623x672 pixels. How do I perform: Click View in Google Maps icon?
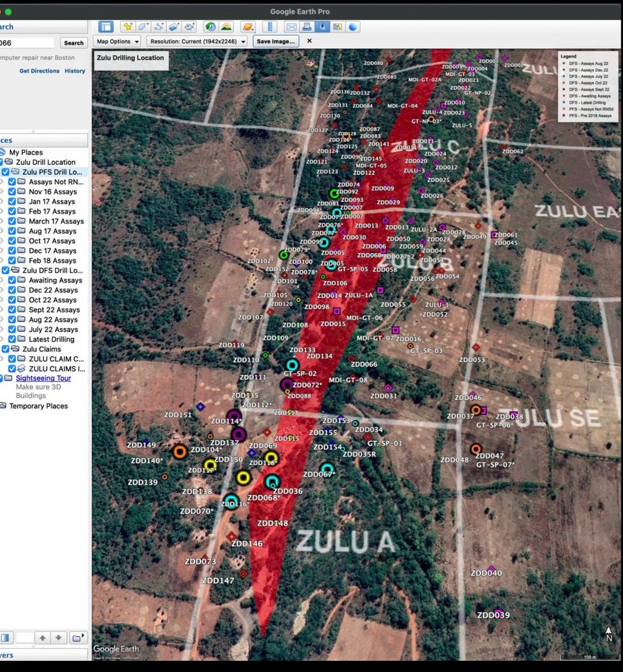[338, 26]
